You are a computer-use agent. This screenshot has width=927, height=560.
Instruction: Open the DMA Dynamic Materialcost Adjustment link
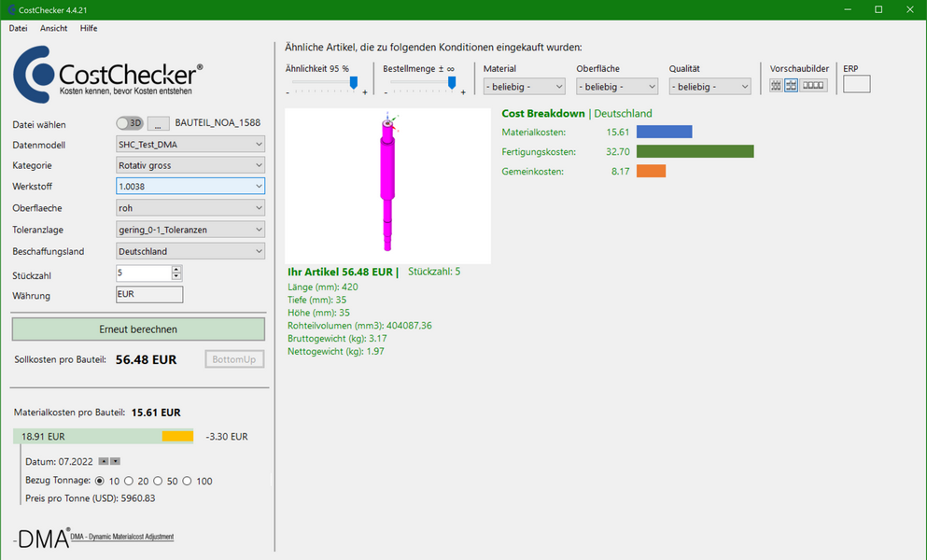(121, 537)
